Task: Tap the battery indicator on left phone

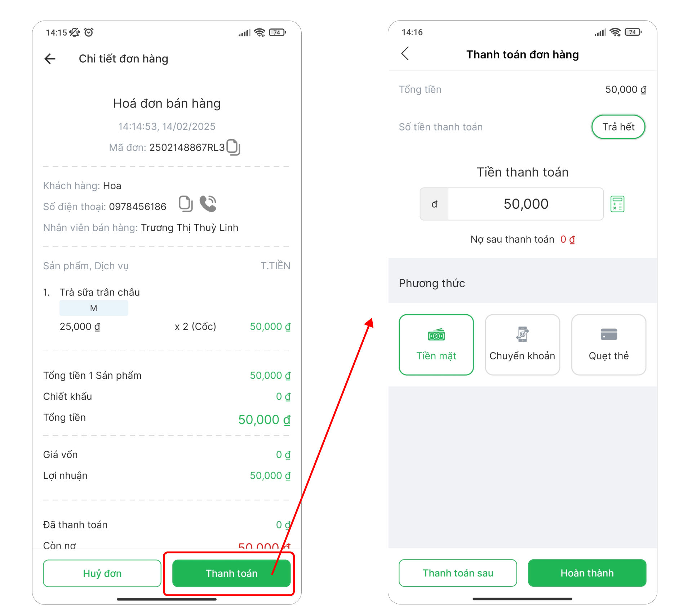Action: pyautogui.click(x=277, y=32)
